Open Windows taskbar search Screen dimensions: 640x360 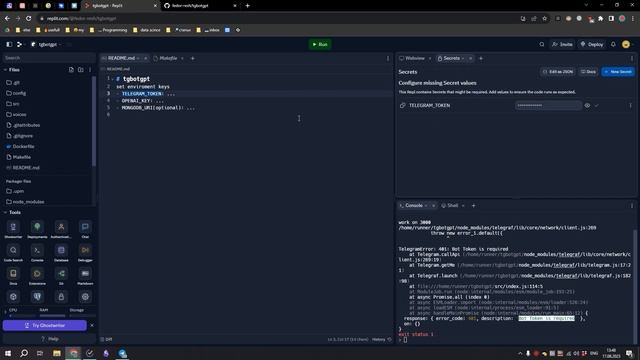(24, 353)
